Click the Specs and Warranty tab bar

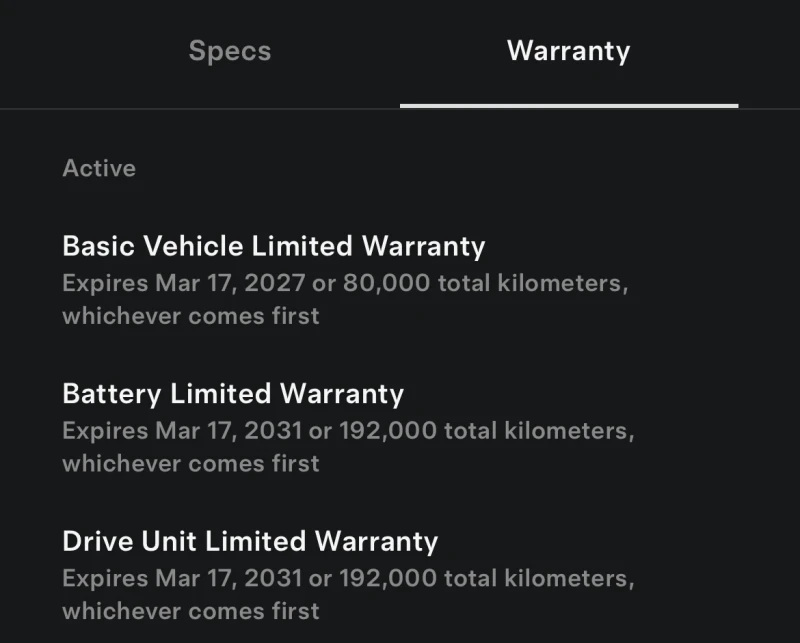click(400, 51)
